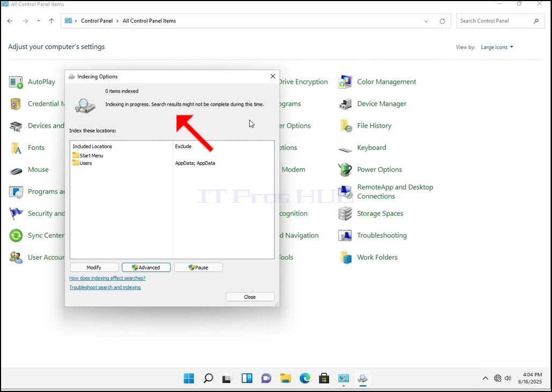Expand address bar history dropdown
This screenshot has width=552, height=392.
pyautogui.click(x=426, y=21)
